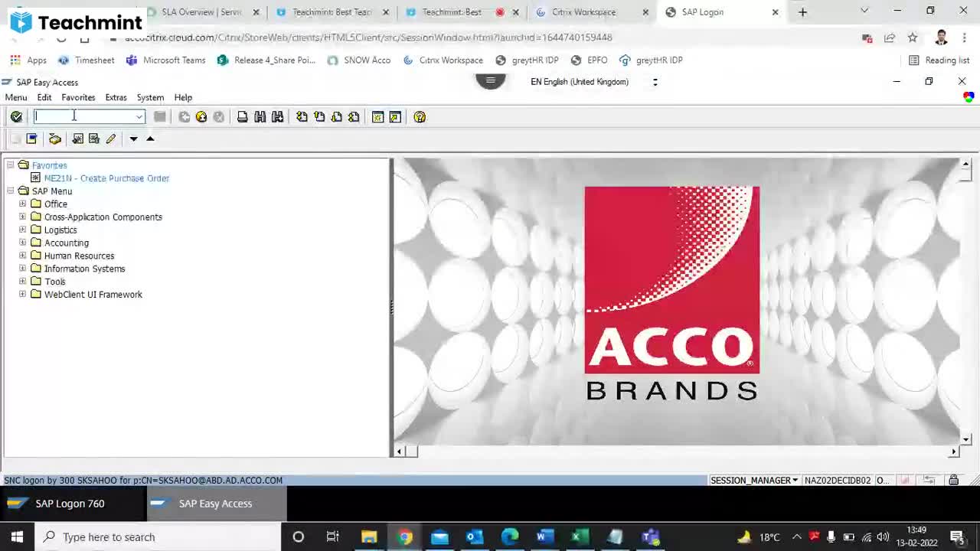
Task: Open Outlook from Windows taskbar
Action: 474,536
